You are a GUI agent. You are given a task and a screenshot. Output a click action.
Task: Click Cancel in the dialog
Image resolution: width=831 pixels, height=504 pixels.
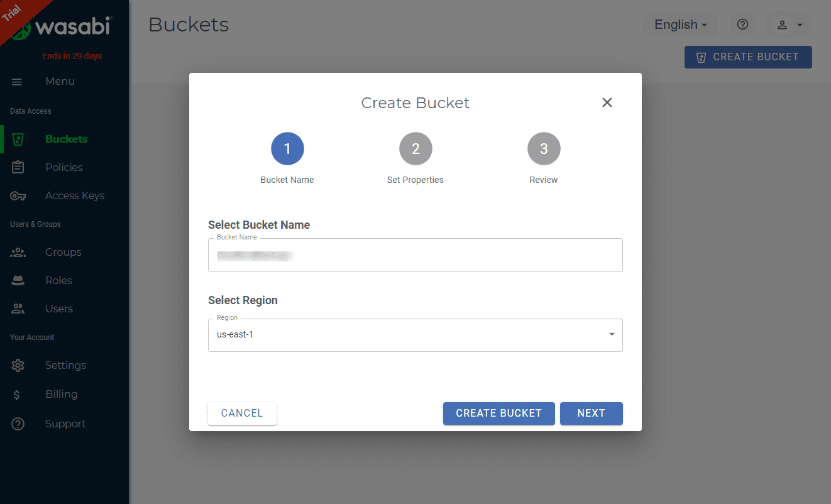pyautogui.click(x=242, y=414)
